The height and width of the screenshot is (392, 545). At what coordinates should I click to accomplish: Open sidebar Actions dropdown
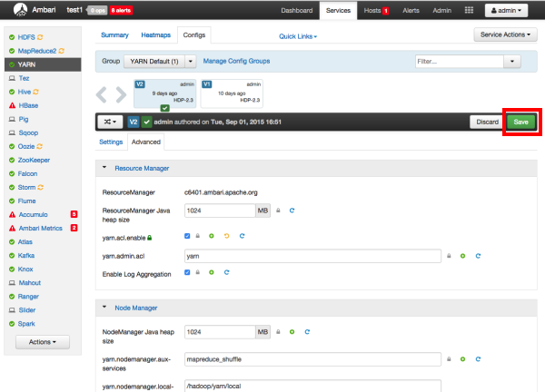point(43,342)
